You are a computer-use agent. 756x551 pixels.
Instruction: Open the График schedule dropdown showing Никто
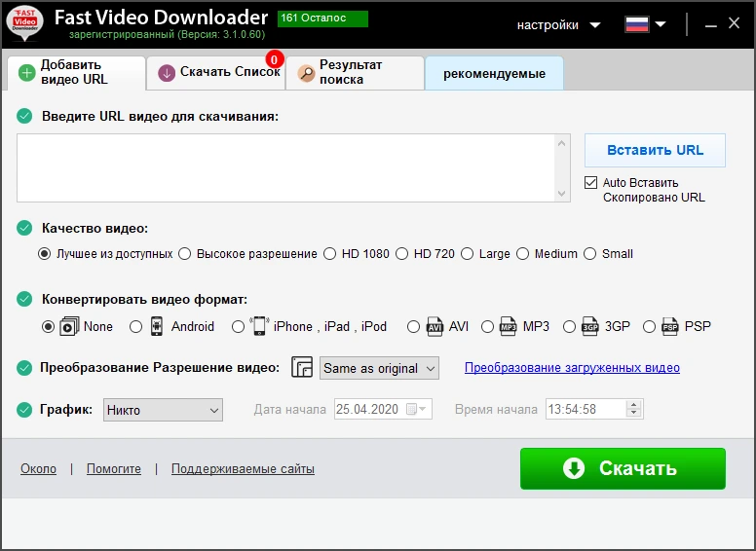163,410
